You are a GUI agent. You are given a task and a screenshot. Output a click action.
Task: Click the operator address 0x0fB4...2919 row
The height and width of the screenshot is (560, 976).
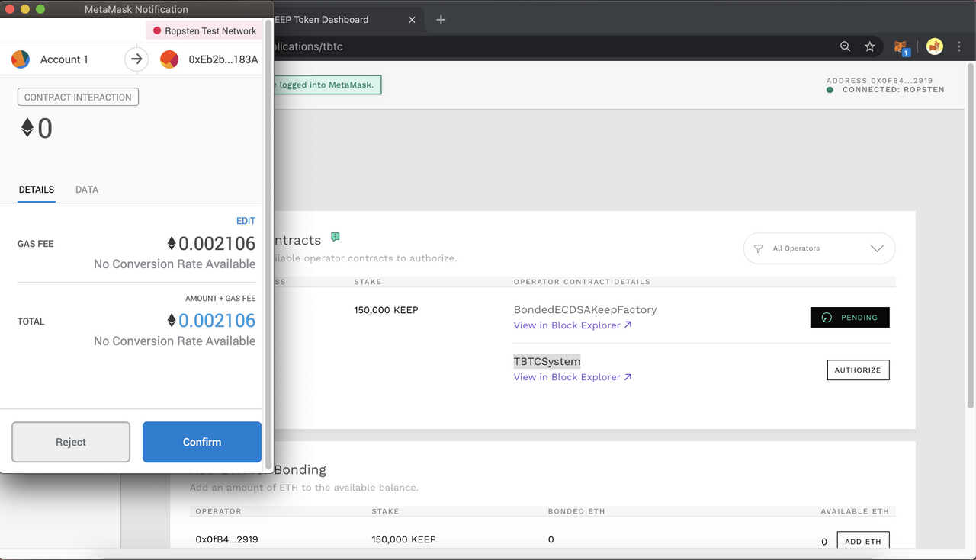tap(226, 539)
